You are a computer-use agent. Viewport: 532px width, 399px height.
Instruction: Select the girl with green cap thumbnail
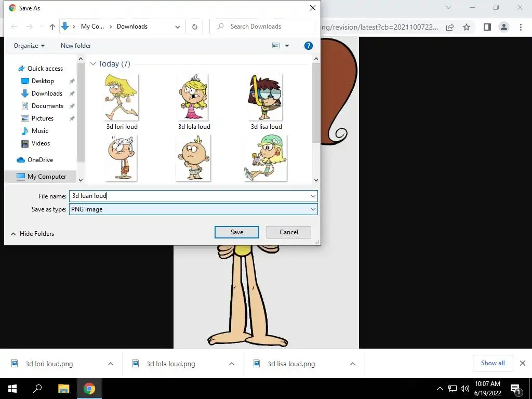click(265, 158)
